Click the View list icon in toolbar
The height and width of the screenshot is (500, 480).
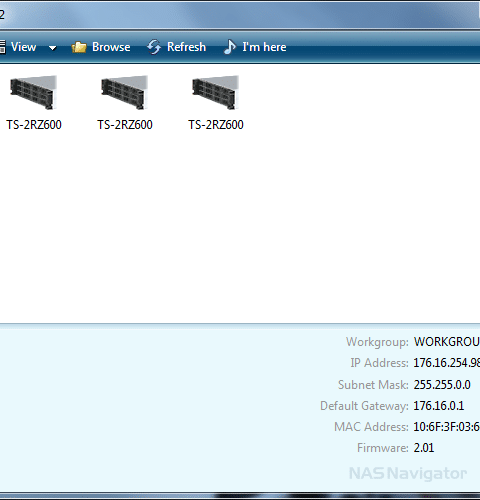(x=3, y=47)
